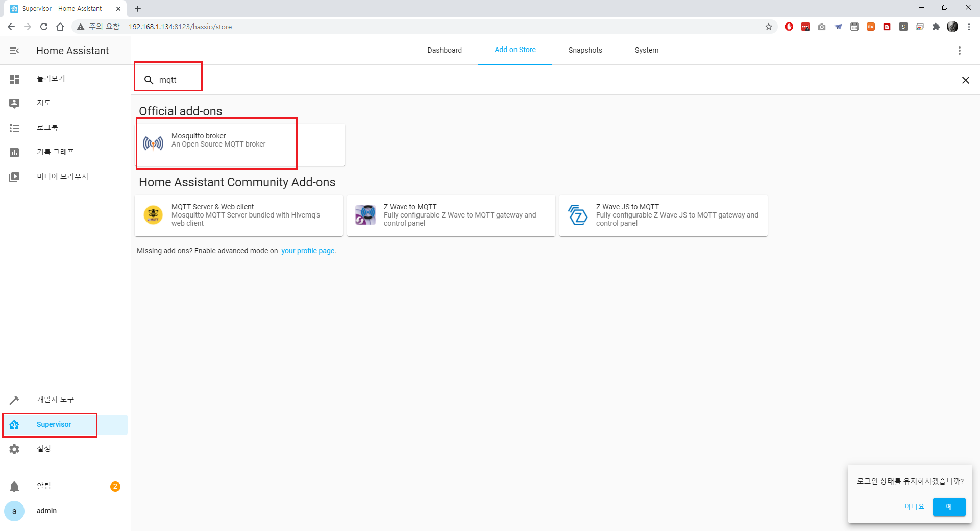
Task: Click the Mosquitto broker antenna icon
Action: pyautogui.click(x=153, y=143)
